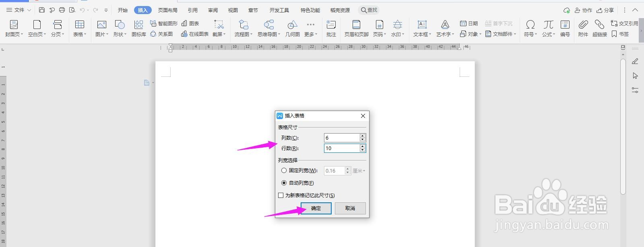This screenshot has width=644, height=247.
Task: Switch to the 页面布局 tab
Action: pos(167,10)
